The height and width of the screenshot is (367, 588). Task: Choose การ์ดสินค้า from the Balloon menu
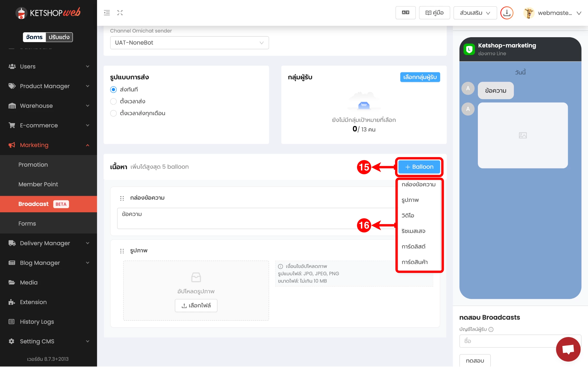click(414, 262)
